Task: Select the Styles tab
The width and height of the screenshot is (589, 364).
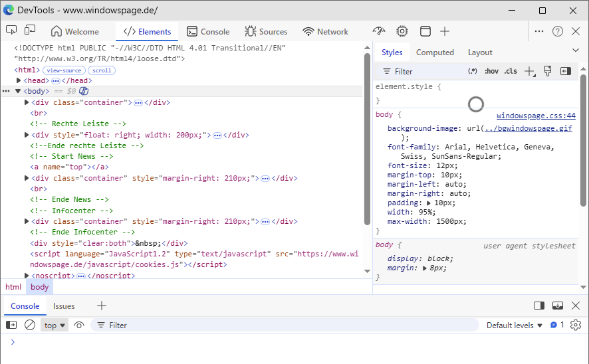Action: 392,52
